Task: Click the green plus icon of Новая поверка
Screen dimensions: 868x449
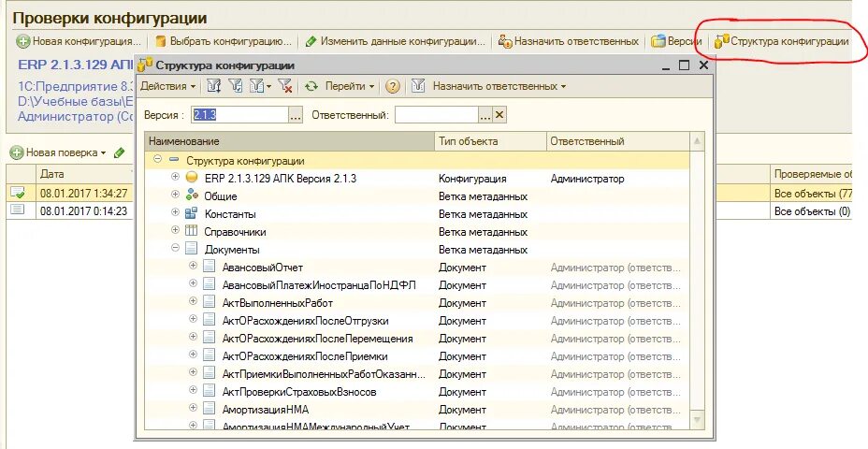Action: 17,152
